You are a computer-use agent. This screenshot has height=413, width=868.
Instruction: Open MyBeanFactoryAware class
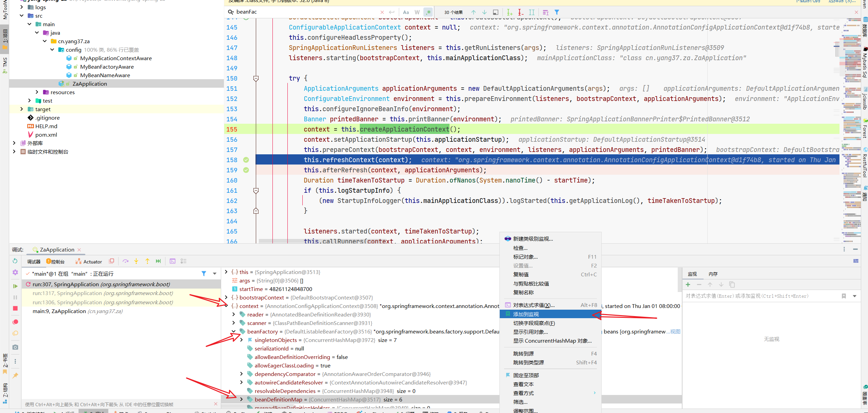coord(107,67)
